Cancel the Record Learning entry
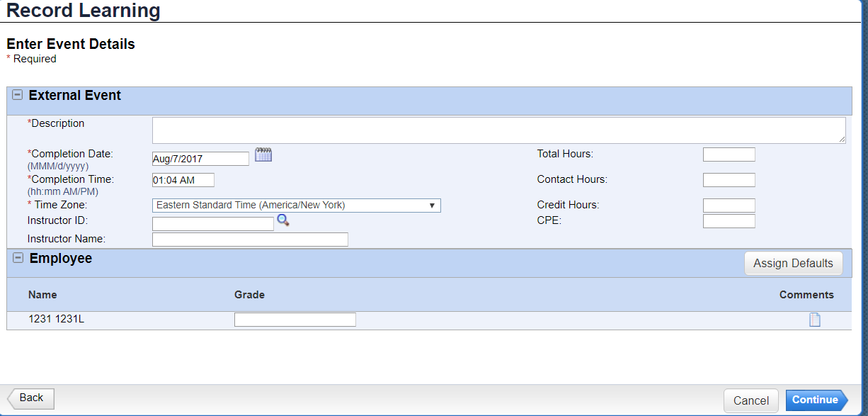 click(751, 400)
